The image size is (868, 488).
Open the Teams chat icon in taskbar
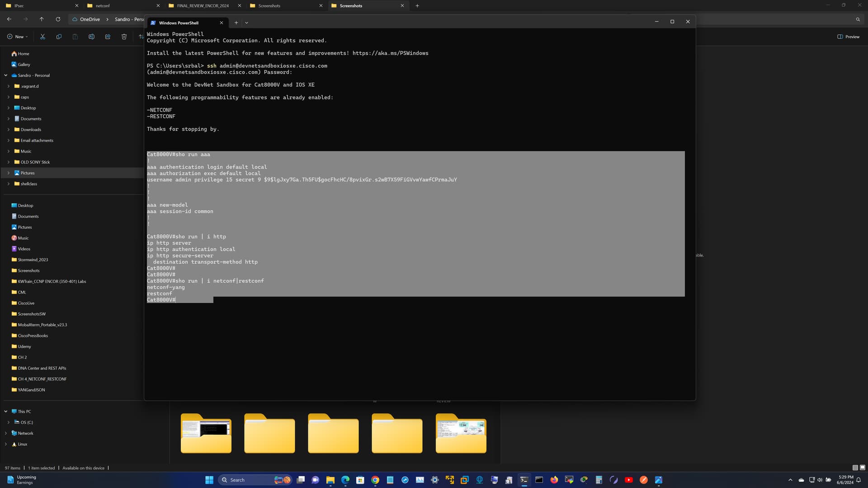pyautogui.click(x=316, y=480)
